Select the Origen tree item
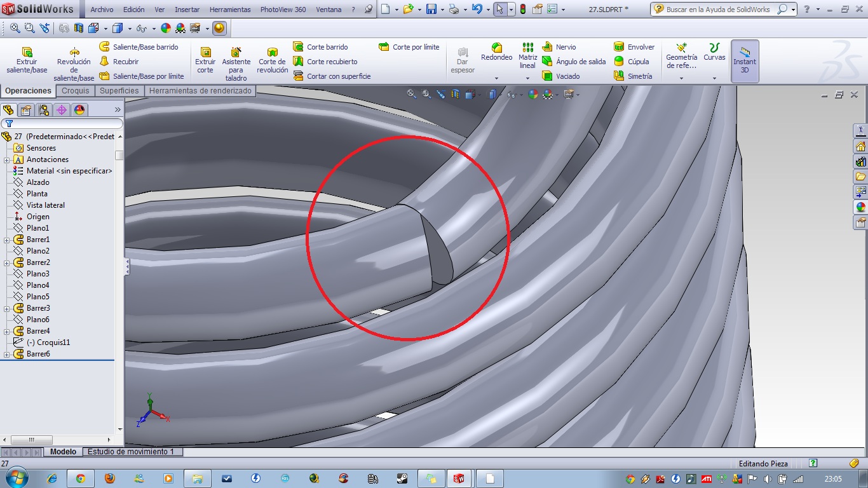868x488 pixels. pos(37,217)
